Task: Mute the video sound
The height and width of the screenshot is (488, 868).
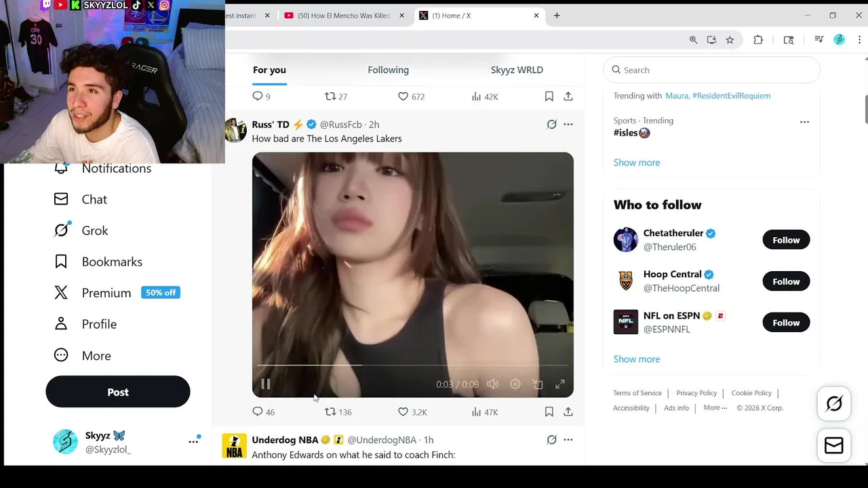Action: (x=493, y=384)
